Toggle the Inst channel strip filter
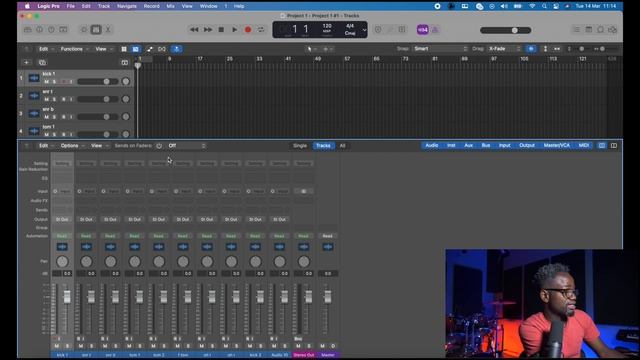The width and height of the screenshot is (640, 360). (x=451, y=145)
